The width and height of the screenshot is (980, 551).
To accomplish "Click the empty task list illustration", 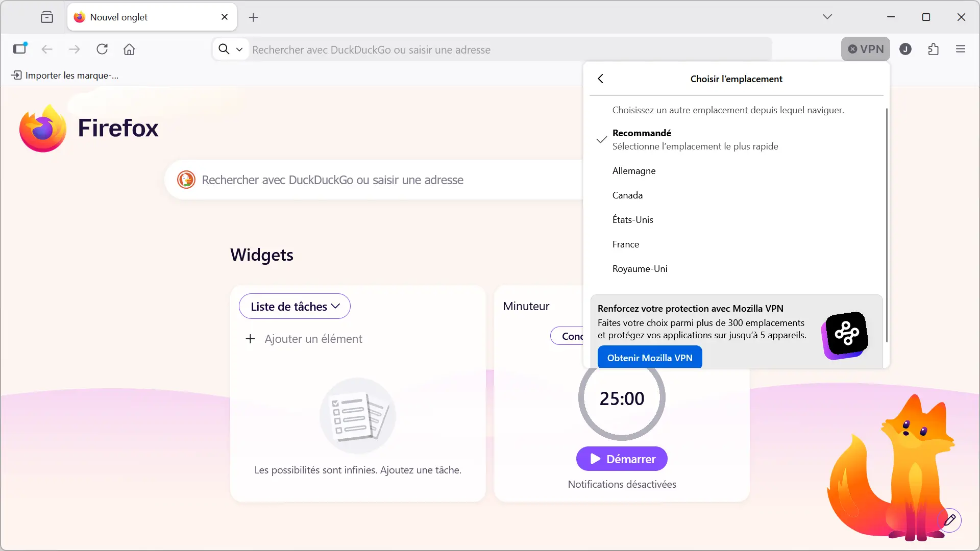I will pyautogui.click(x=358, y=416).
